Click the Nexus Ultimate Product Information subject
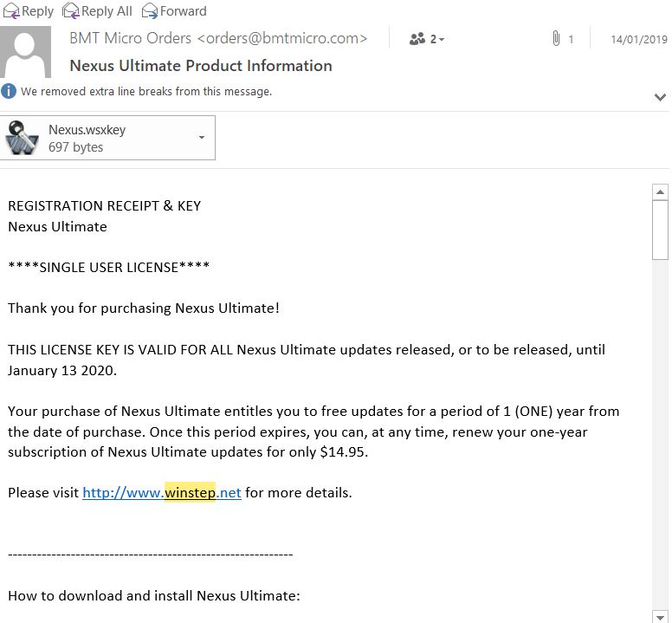The image size is (672, 623). pyautogui.click(x=201, y=66)
